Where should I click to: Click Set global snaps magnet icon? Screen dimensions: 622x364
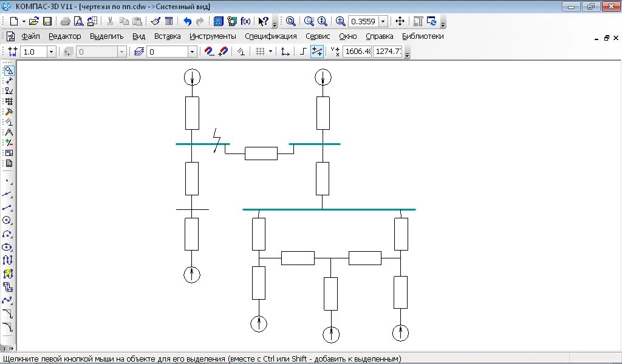(210, 52)
